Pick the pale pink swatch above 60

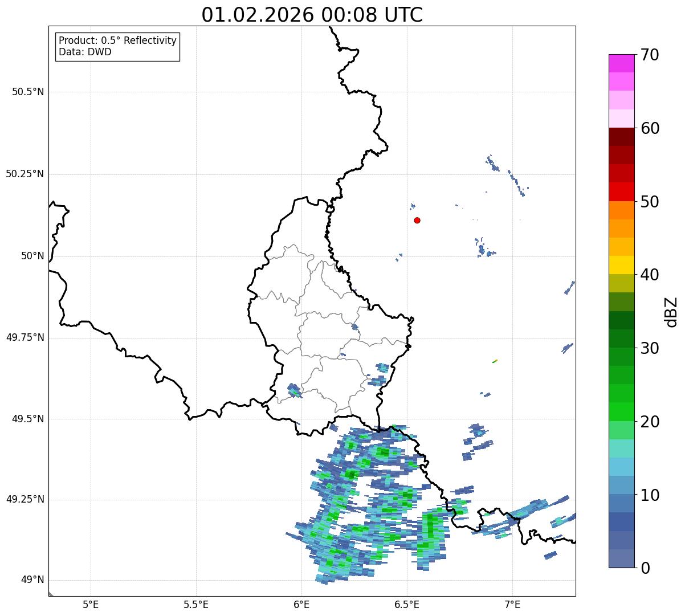(622, 119)
